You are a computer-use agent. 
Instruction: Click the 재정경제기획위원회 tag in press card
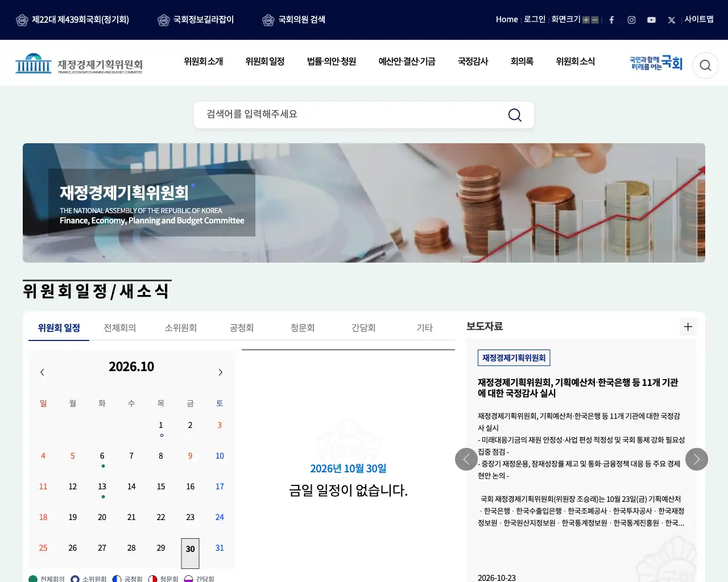[514, 357]
